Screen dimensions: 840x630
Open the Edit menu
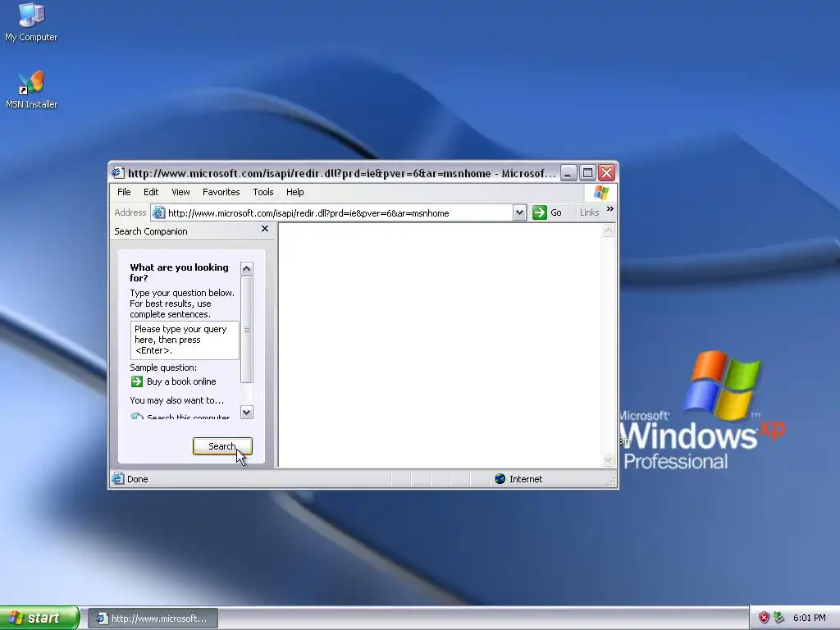pyautogui.click(x=151, y=192)
